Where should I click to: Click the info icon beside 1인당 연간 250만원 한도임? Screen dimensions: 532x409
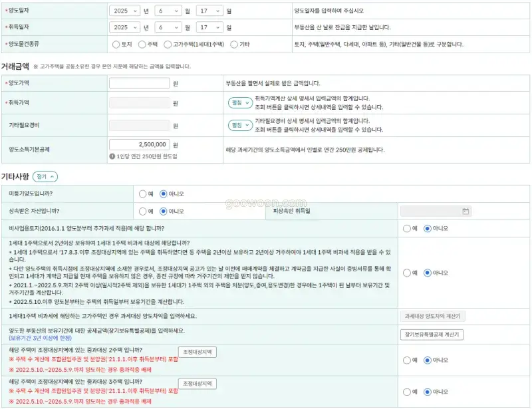(x=112, y=156)
